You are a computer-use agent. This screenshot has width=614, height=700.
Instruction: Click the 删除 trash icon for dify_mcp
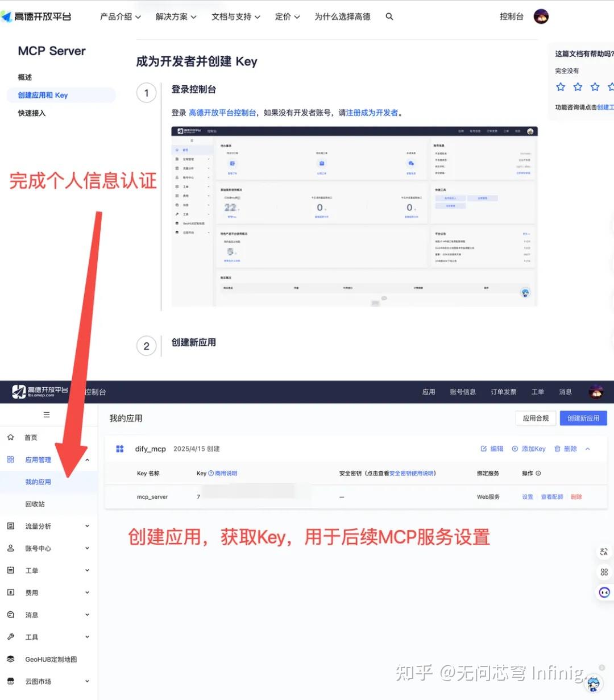point(557,449)
